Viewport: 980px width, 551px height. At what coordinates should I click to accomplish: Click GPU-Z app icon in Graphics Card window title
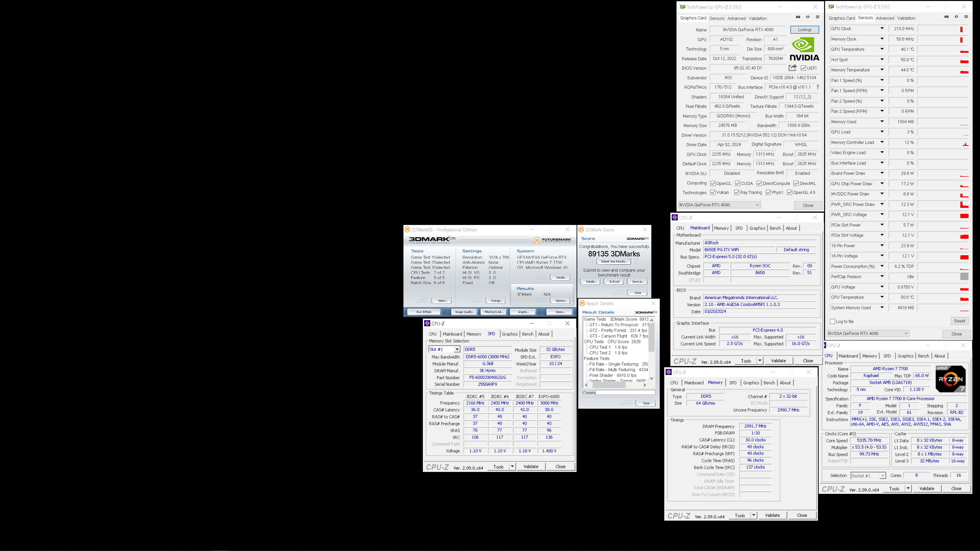pyautogui.click(x=682, y=7)
